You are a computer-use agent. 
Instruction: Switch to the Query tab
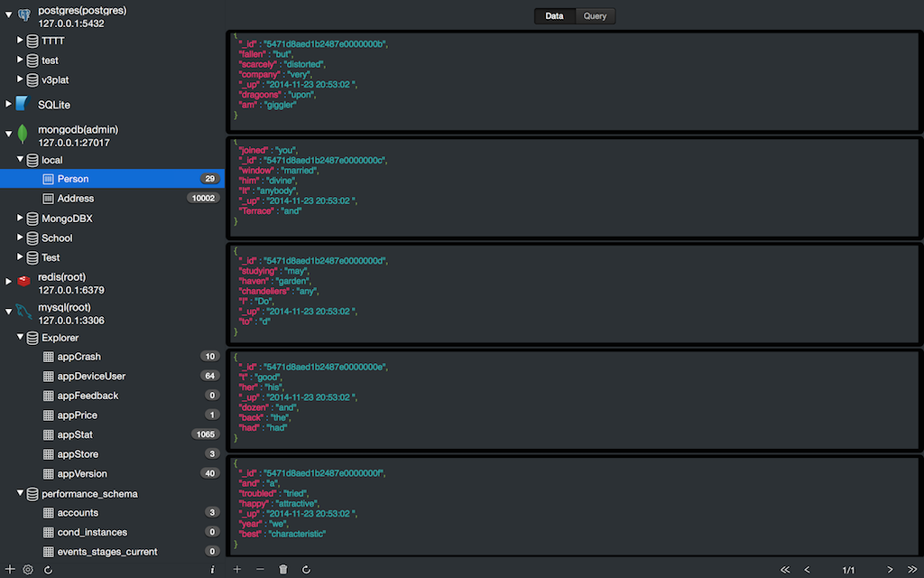coord(595,16)
